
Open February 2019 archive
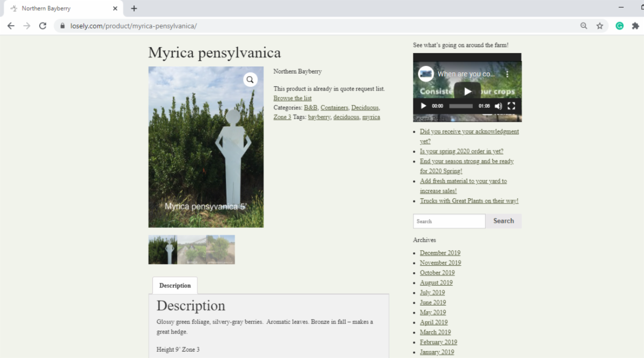pyautogui.click(x=438, y=342)
